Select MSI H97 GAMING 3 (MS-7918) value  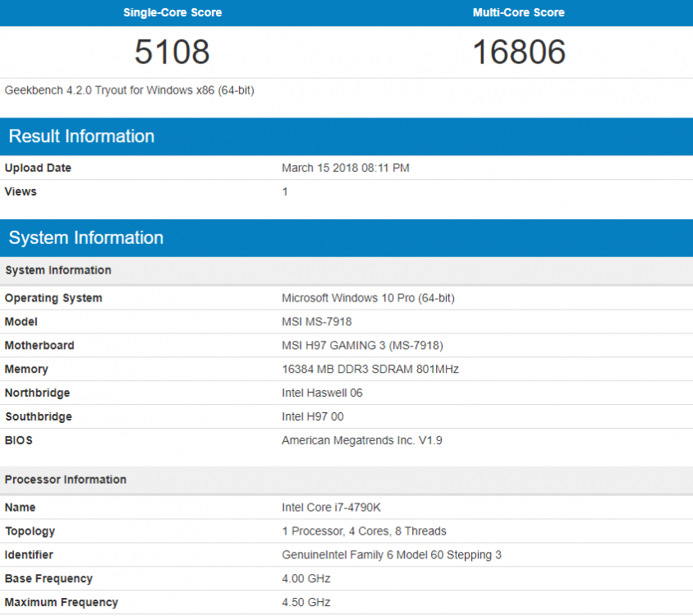[x=362, y=345]
